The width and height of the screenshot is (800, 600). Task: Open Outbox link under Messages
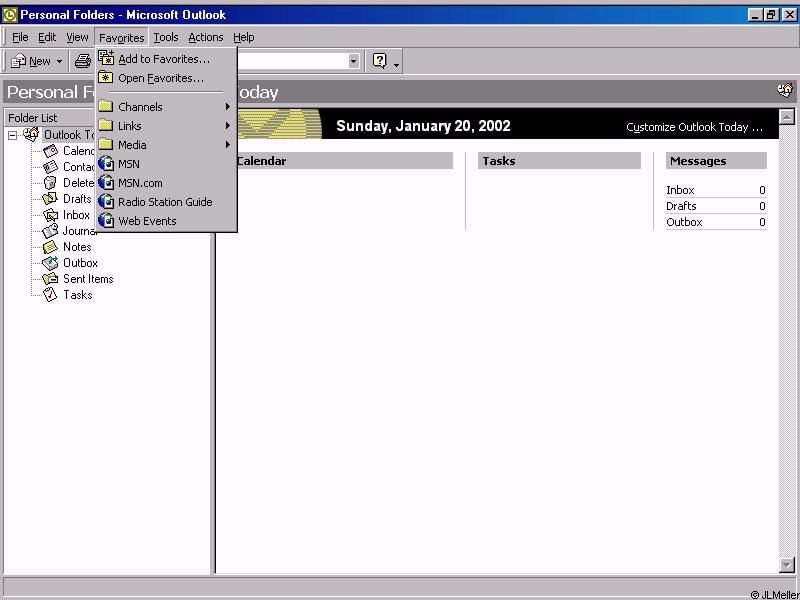(x=684, y=222)
